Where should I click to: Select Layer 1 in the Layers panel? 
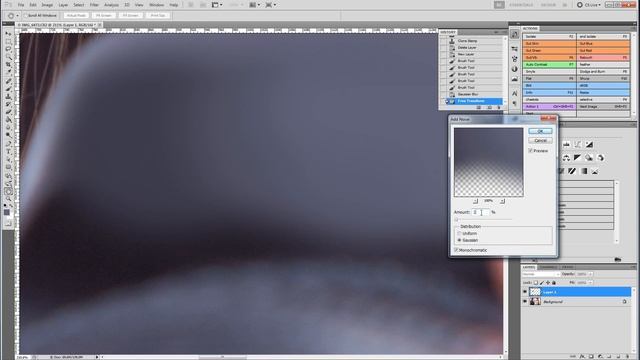[580, 292]
